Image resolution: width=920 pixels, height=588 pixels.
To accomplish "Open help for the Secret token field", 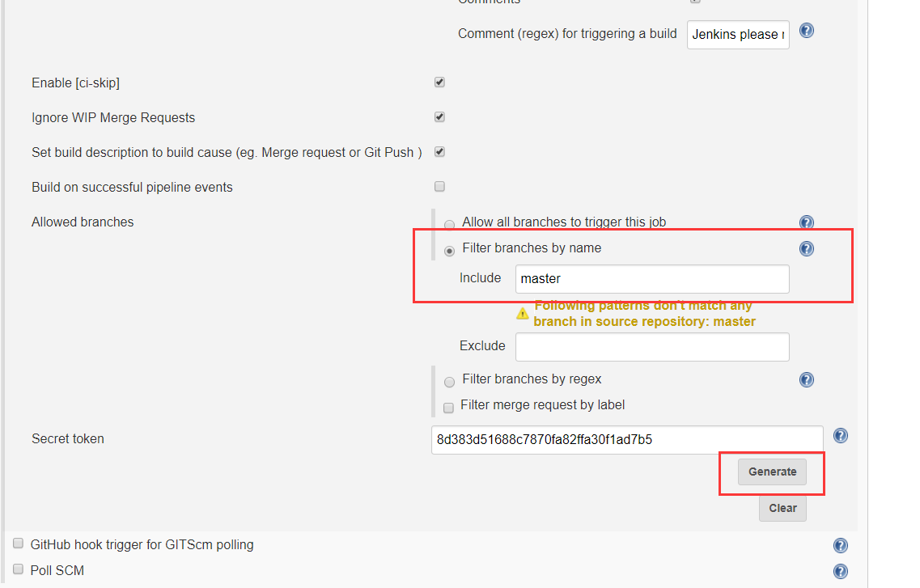I will pos(840,435).
